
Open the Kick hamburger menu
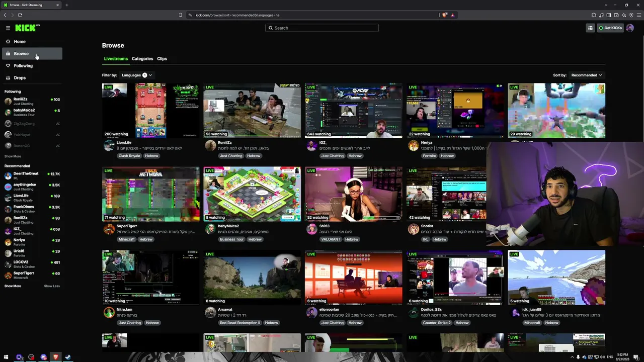[x=8, y=28]
